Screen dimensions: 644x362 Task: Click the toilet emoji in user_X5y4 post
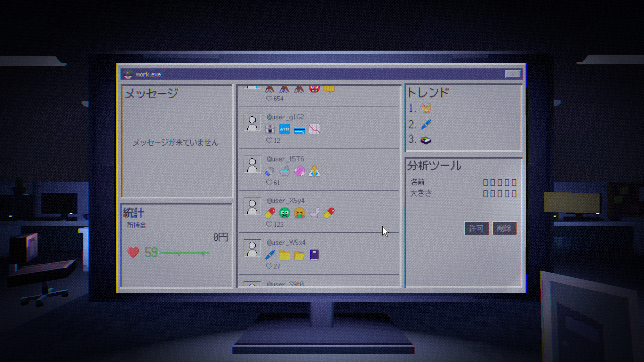click(x=314, y=213)
